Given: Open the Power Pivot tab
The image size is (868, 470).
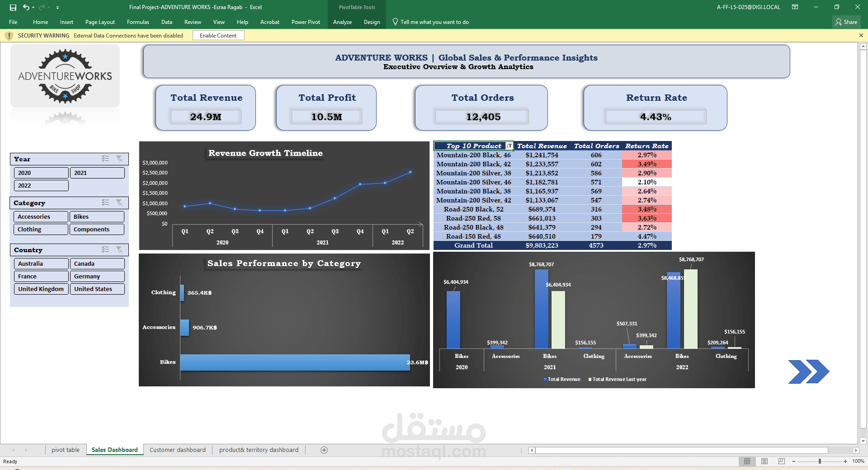Looking at the screenshot, I should [x=306, y=22].
